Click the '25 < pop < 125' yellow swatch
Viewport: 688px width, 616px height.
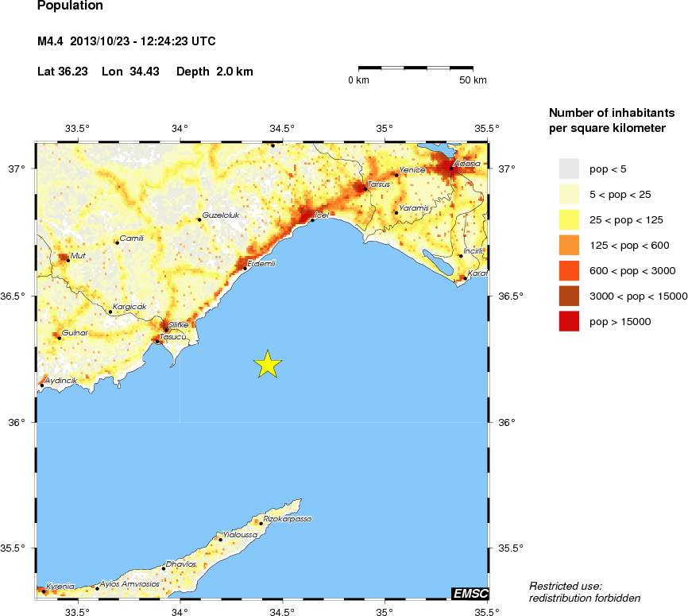(569, 219)
